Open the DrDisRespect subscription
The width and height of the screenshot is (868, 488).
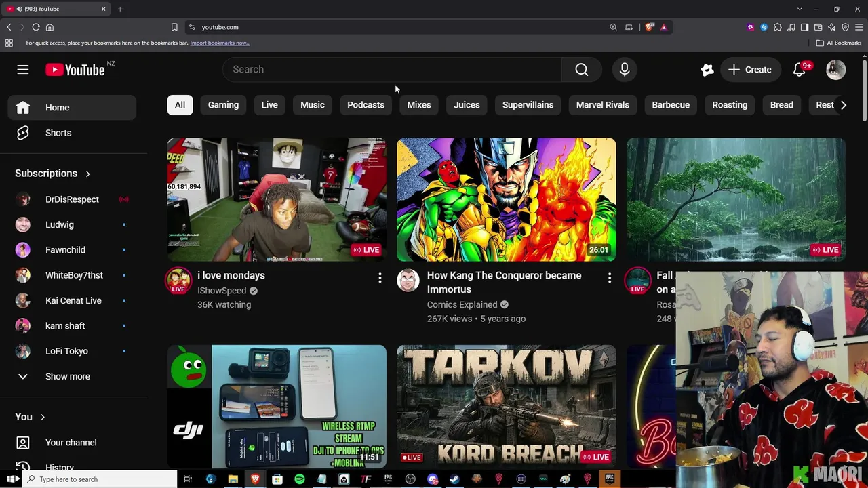73,199
